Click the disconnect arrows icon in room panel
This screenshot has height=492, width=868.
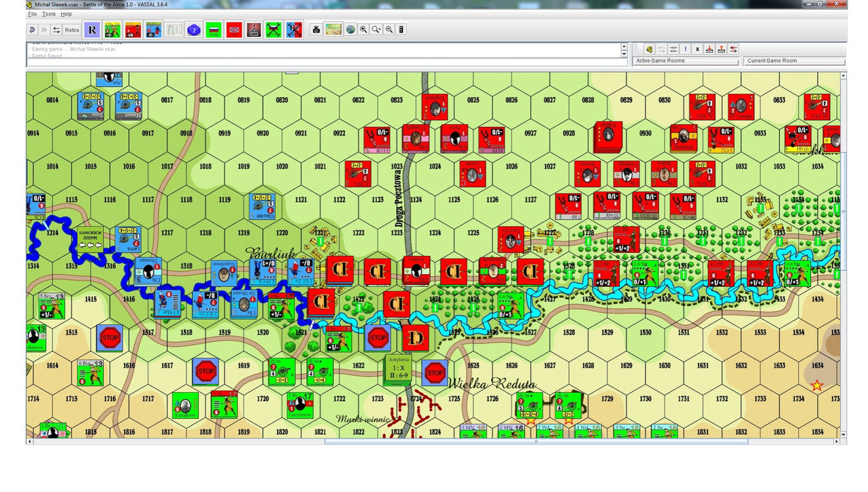pos(661,49)
